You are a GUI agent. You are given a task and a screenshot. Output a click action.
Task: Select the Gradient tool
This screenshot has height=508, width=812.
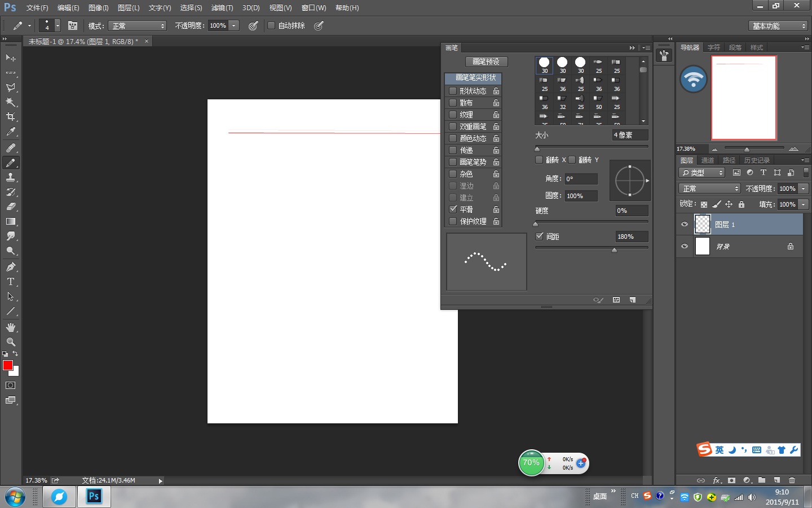coord(11,221)
